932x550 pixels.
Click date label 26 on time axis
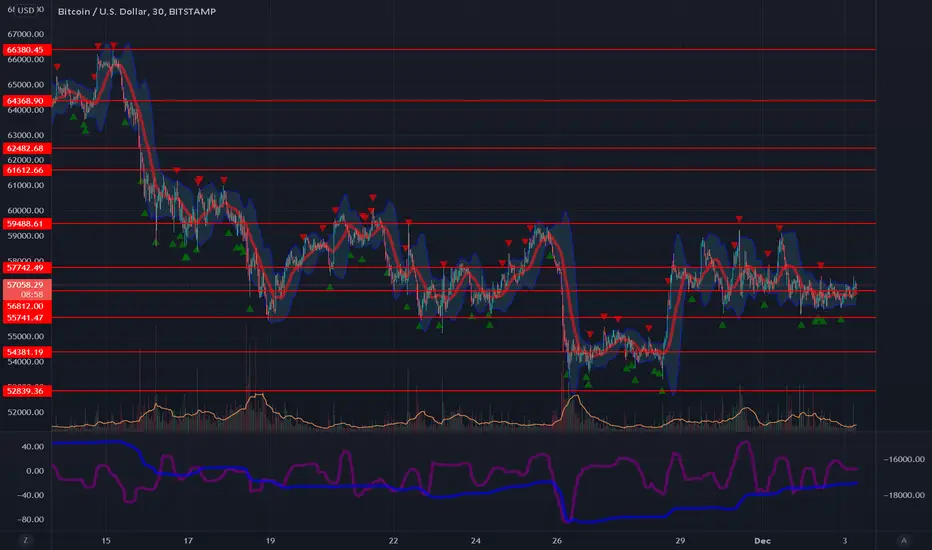click(x=557, y=540)
